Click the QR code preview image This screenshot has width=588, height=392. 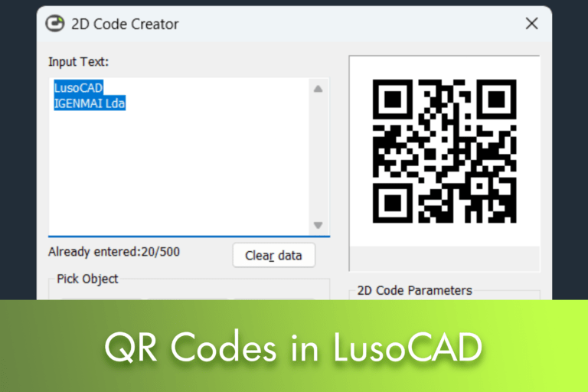pos(444,151)
